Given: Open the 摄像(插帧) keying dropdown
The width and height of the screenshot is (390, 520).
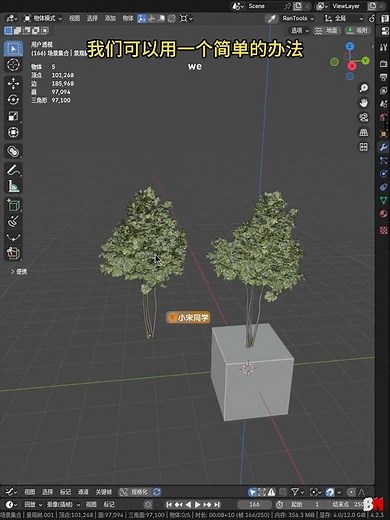Looking at the screenshot, I should [63, 504].
